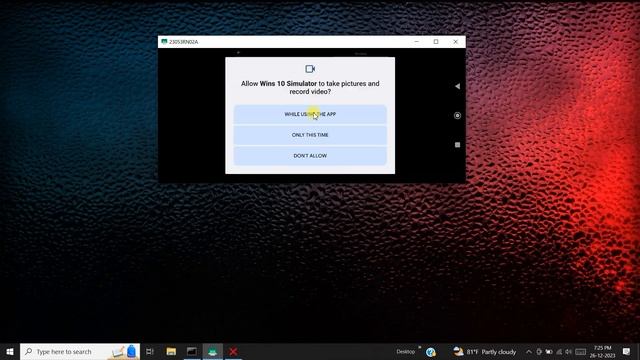Open the red X taskbar app
This screenshot has width=640, height=360.
(233, 351)
